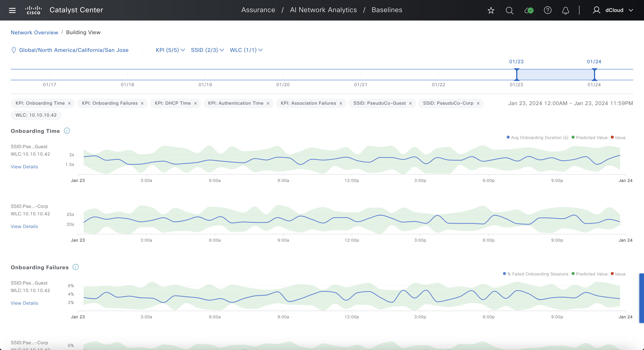Click Onboarding Failures section heading
644x350 pixels.
[40, 267]
